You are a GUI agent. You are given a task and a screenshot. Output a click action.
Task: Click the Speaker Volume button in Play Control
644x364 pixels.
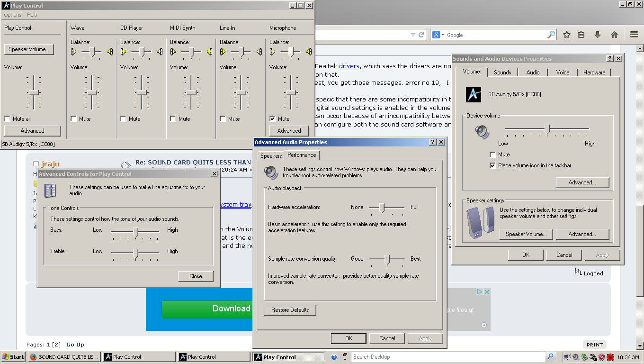pos(29,49)
